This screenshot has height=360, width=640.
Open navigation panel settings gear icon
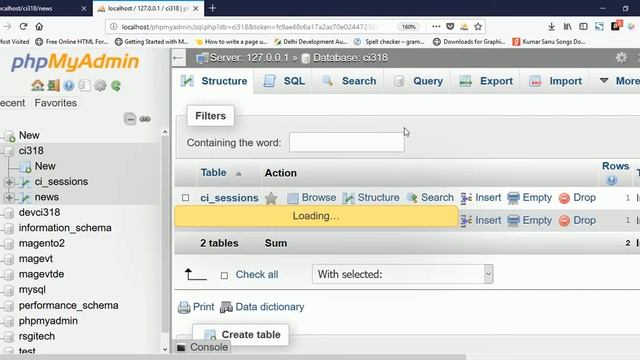100,85
